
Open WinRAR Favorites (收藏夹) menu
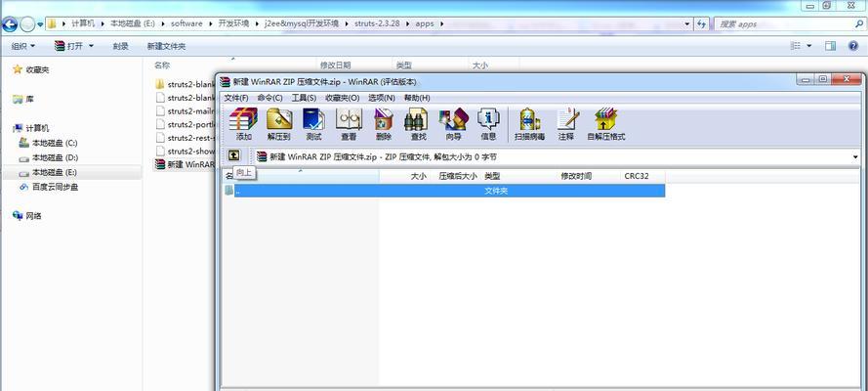pos(342,98)
